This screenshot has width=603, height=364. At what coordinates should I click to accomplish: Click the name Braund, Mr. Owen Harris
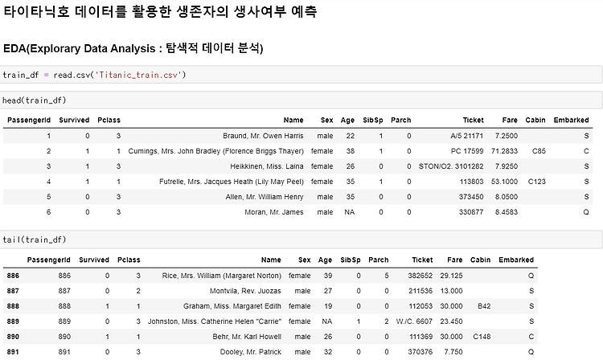pos(263,136)
